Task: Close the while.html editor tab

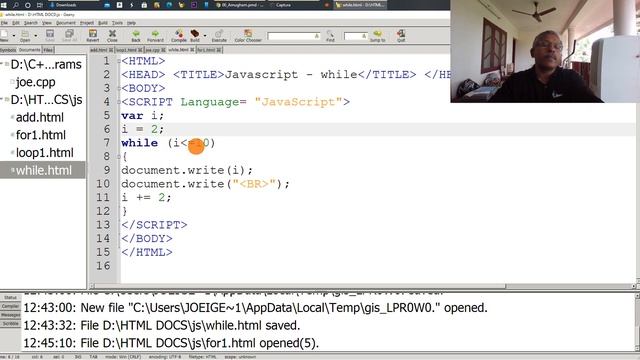Action: pos(192,50)
